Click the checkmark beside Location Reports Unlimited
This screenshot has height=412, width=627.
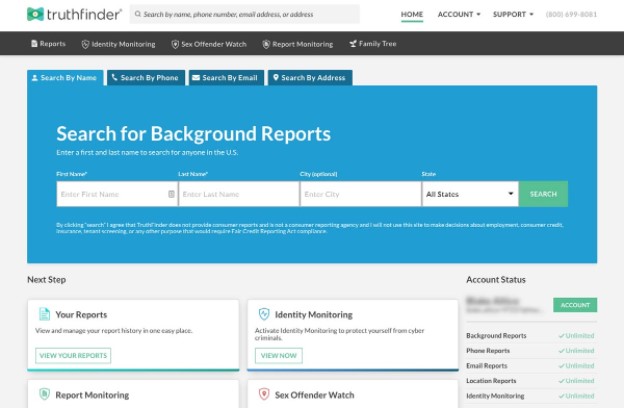coord(561,381)
